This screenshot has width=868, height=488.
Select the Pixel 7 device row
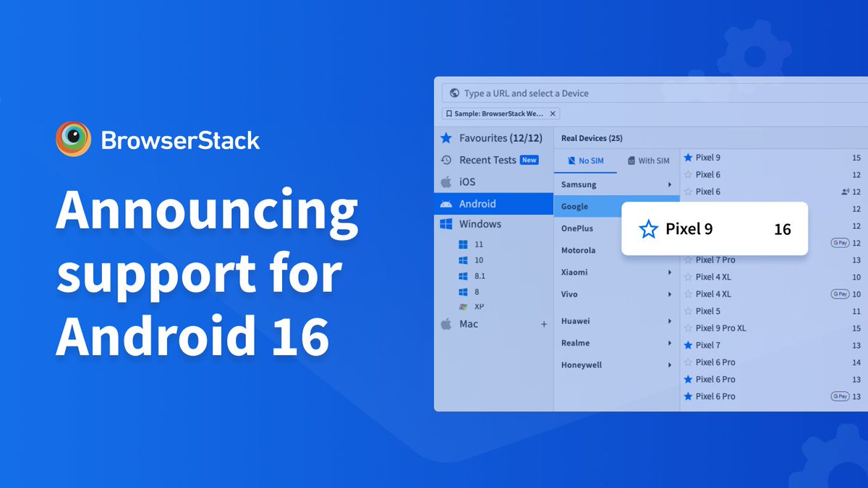click(x=773, y=345)
